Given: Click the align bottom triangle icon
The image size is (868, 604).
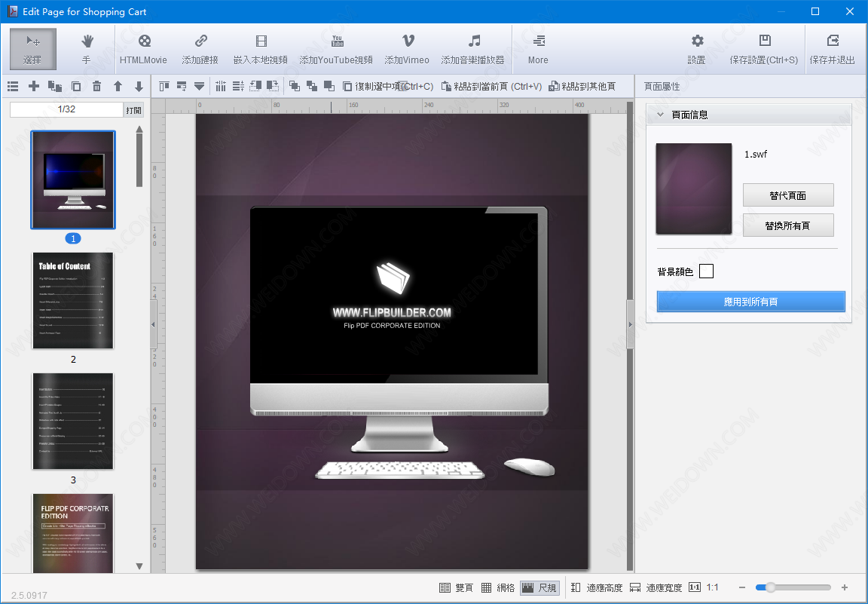Looking at the screenshot, I should point(199,87).
